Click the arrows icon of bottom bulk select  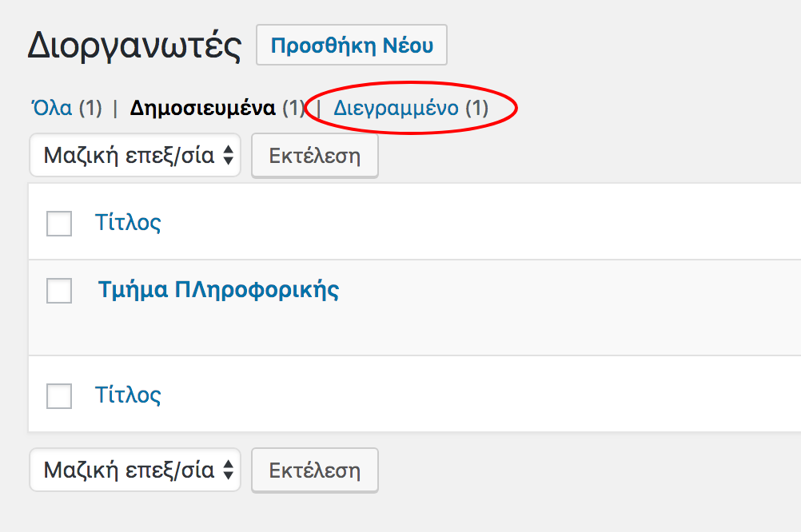(229, 470)
